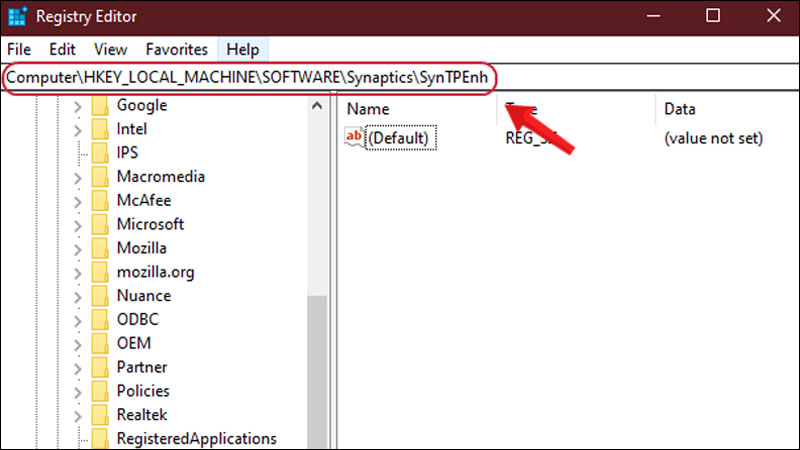Screen dimensions: 800x450
Task: Select the OEM tree key label
Action: [x=134, y=343]
